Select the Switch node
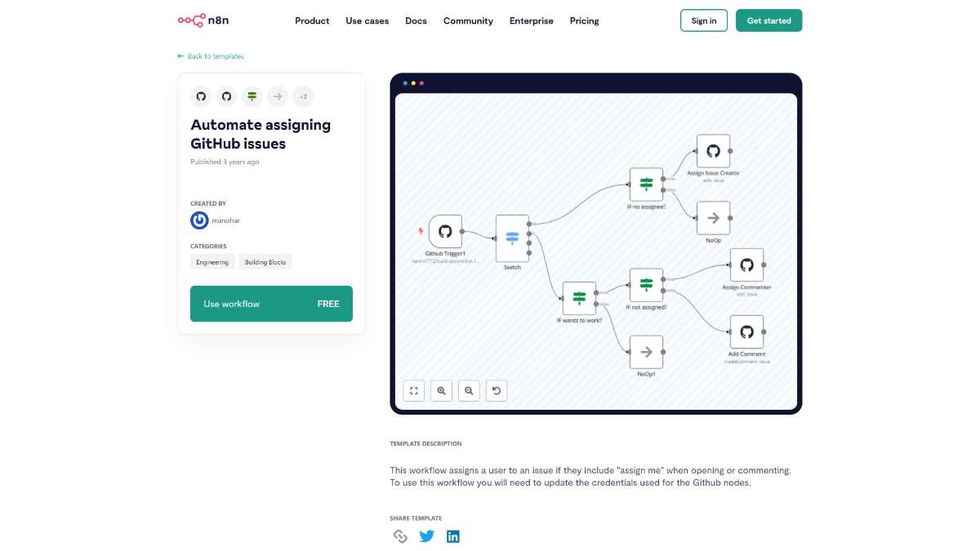980x551 pixels. (512, 238)
